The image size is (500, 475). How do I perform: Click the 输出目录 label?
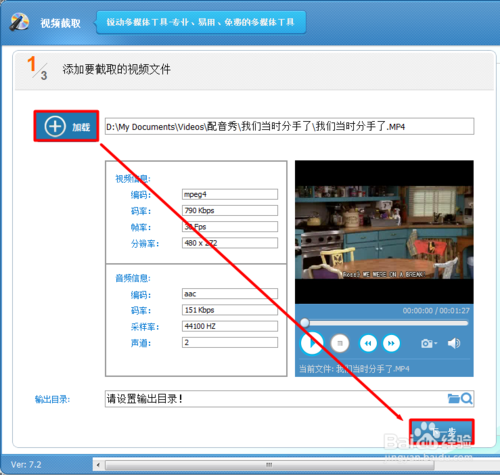coord(52,399)
